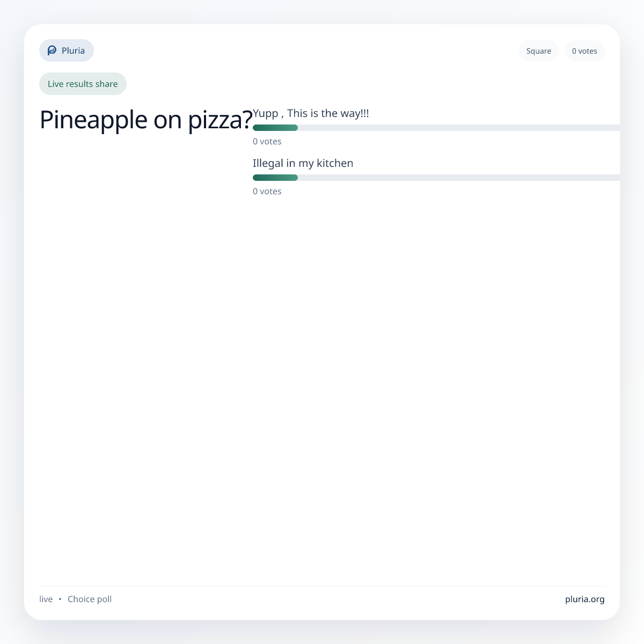The height and width of the screenshot is (644, 644).
Task: Click the footer divider line
Action: (322, 586)
